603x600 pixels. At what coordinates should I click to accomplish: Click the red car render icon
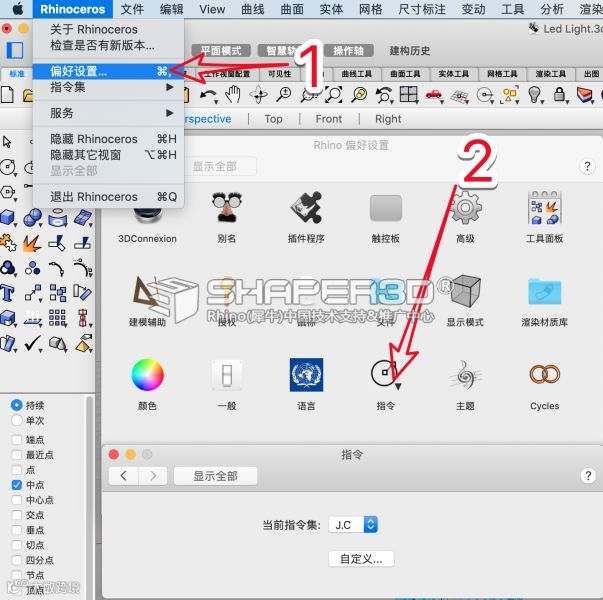[434, 95]
